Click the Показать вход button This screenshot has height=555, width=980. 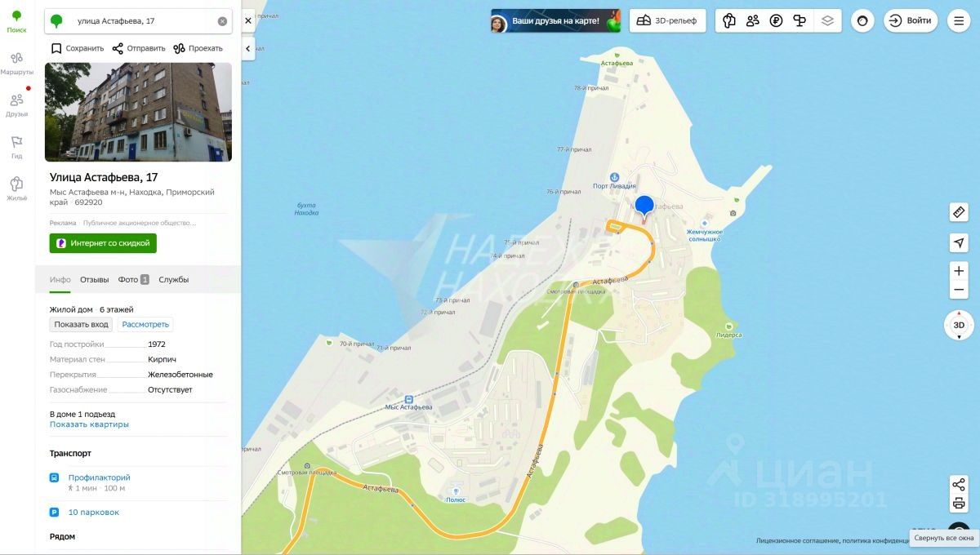82,324
